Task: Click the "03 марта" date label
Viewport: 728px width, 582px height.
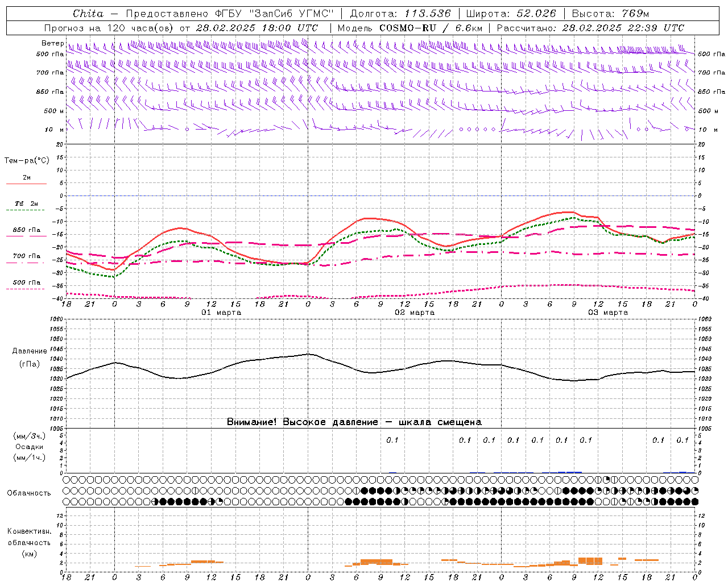Action: coord(608,313)
